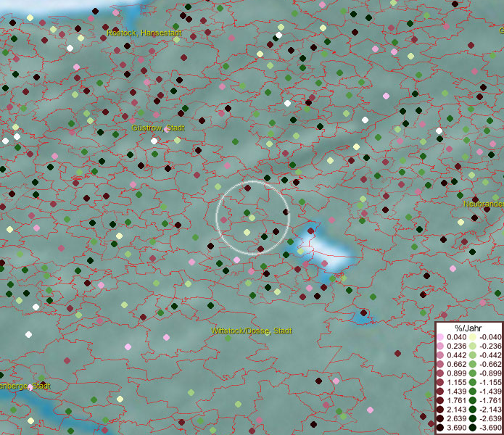The image size is (504, 435).
Task: Pick the legend swatch for -3.690
Action: (x=473, y=428)
